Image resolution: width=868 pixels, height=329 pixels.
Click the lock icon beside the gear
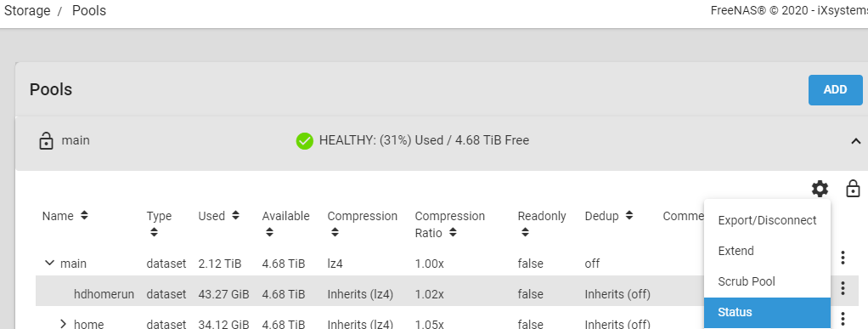853,189
